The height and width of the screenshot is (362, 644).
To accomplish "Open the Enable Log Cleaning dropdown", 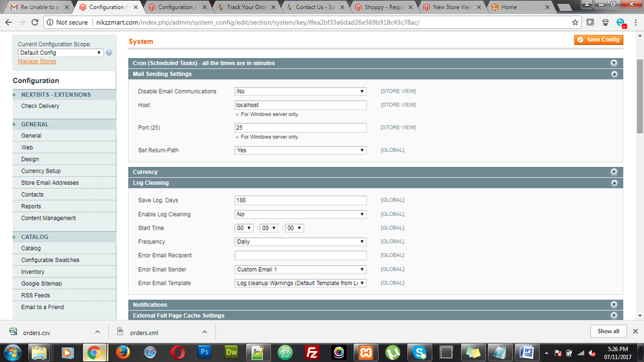I will [300, 214].
